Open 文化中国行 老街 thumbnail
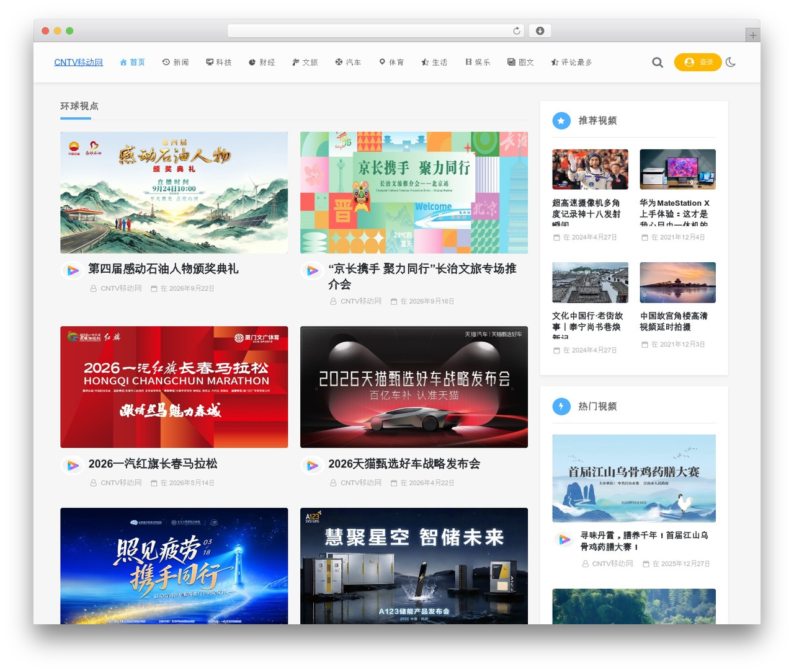Image resolution: width=794 pixels, height=672 pixels. [x=590, y=283]
